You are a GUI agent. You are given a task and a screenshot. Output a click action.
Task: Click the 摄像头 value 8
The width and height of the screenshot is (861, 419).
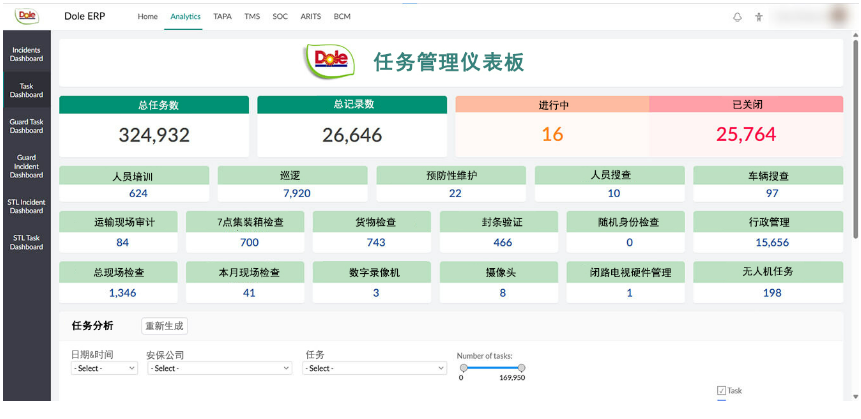click(503, 293)
